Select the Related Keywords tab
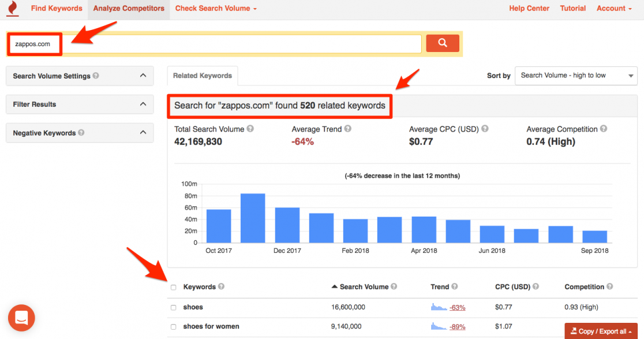The height and width of the screenshot is (339, 644). coord(203,76)
